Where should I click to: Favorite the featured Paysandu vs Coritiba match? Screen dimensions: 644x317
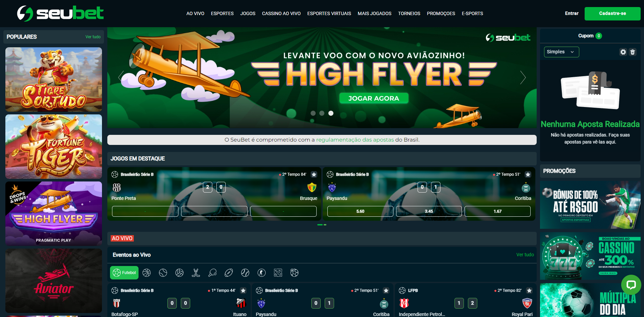[528, 174]
